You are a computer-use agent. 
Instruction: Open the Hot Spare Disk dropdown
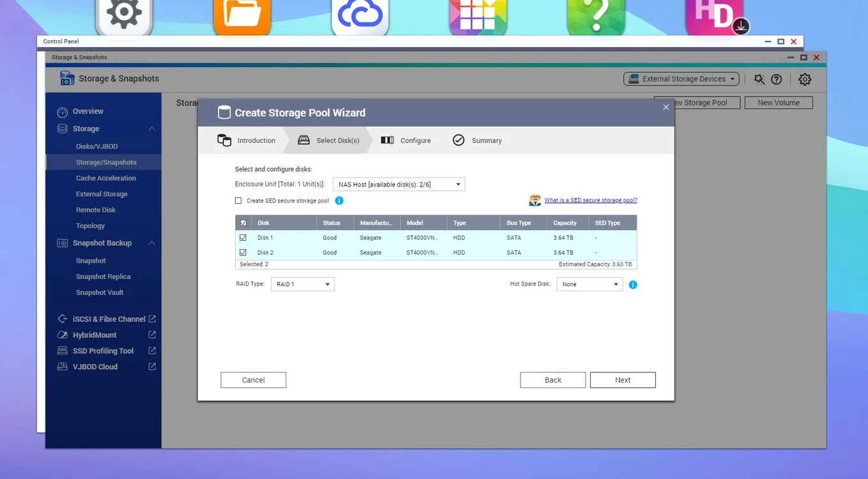tap(590, 284)
